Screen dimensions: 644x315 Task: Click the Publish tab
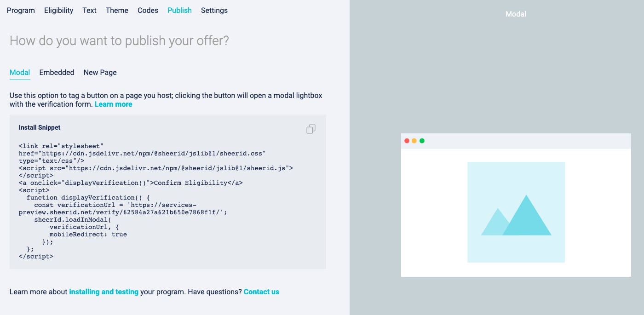click(x=179, y=10)
